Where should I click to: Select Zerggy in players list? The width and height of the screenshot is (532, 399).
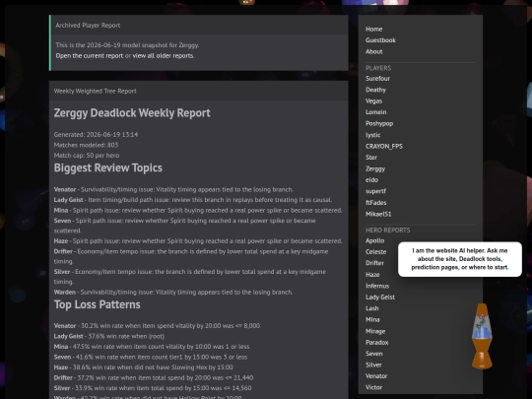pyautogui.click(x=375, y=168)
